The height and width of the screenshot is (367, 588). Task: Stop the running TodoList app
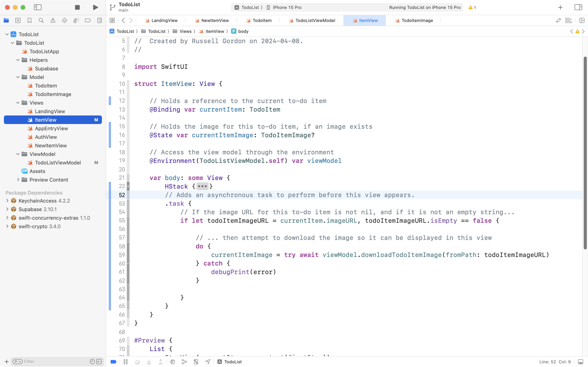point(77,7)
